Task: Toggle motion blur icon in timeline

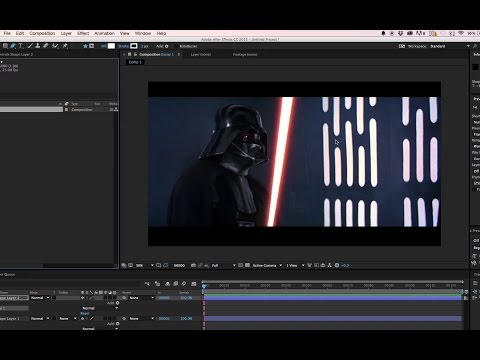Action: [x=184, y=284]
